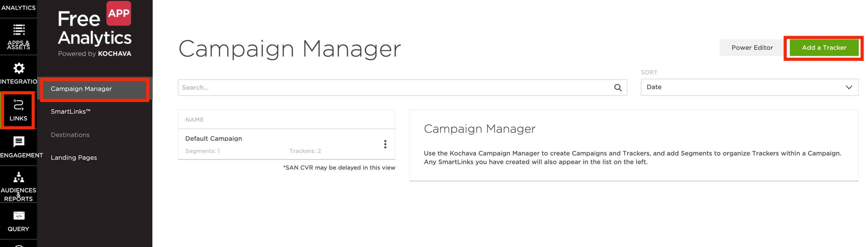This screenshot has width=868, height=247.
Task: Open Default Campaign three-dot options menu
Action: (x=385, y=144)
